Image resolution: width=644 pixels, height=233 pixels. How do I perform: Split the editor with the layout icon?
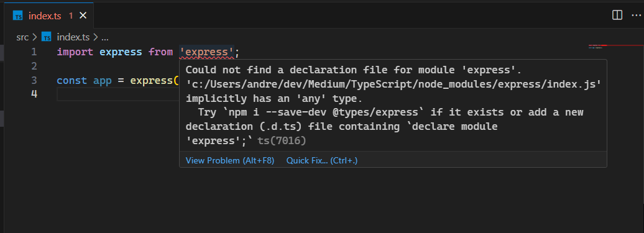617,15
